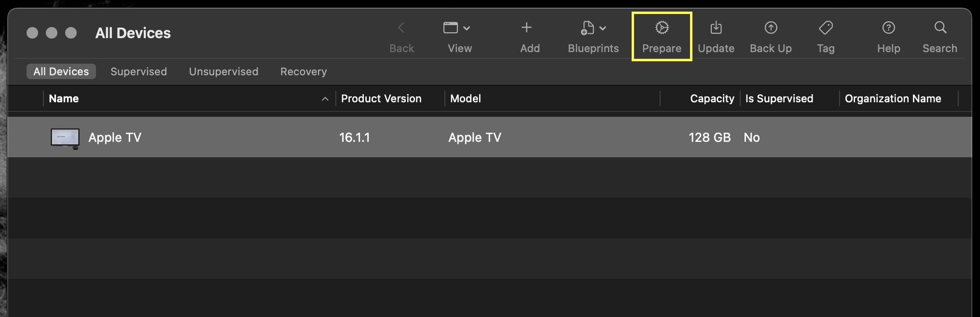This screenshot has height=317, width=980.
Task: Click the Update download icon
Action: 716,28
